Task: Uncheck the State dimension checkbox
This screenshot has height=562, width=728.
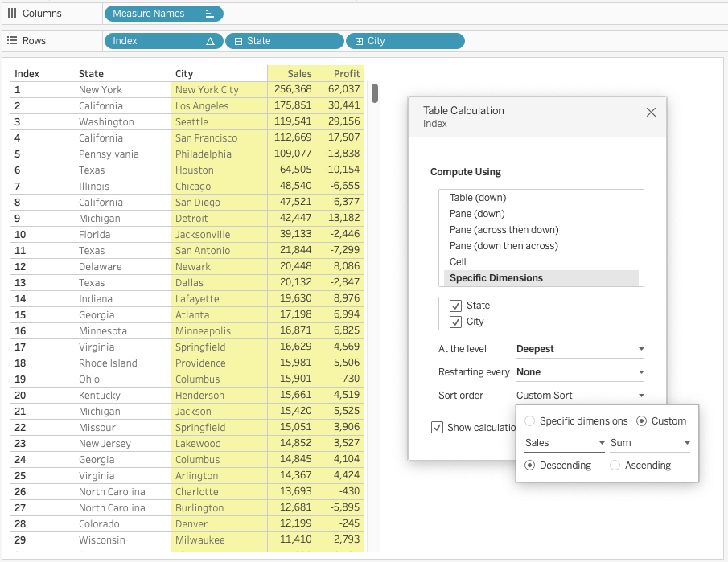Action: tap(455, 306)
